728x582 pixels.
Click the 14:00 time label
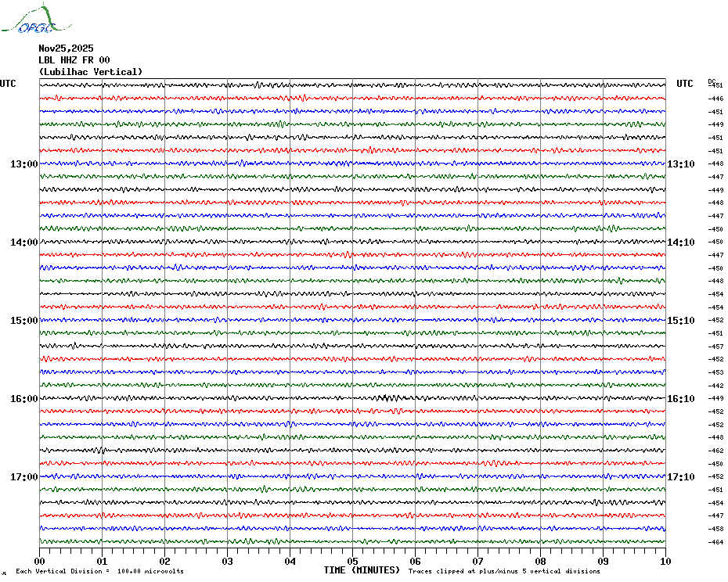click(24, 242)
